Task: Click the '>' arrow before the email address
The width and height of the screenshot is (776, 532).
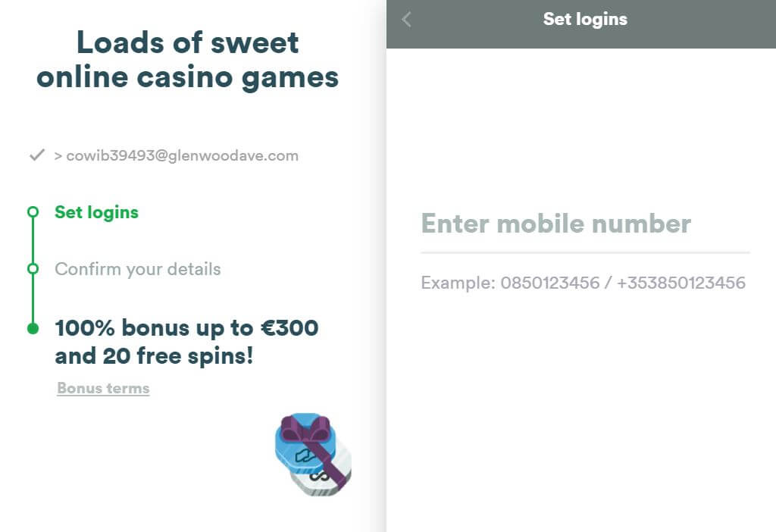Action: [58, 156]
